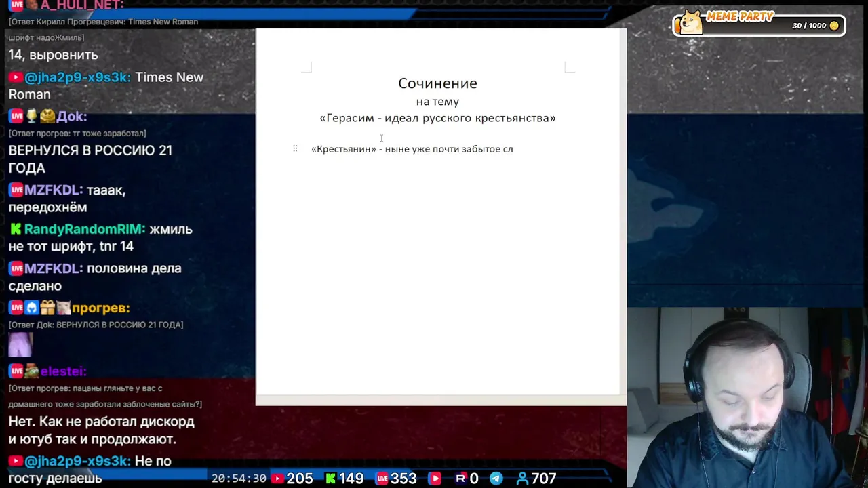Click the Kick badge before RandyRandomRIM
The width and height of the screenshot is (868, 488).
[16, 230]
